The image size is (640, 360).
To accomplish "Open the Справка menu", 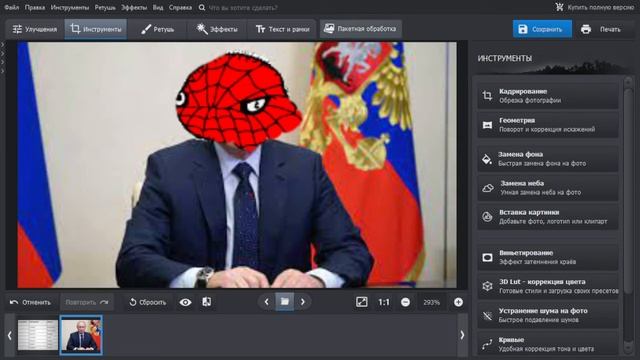I will pyautogui.click(x=180, y=7).
